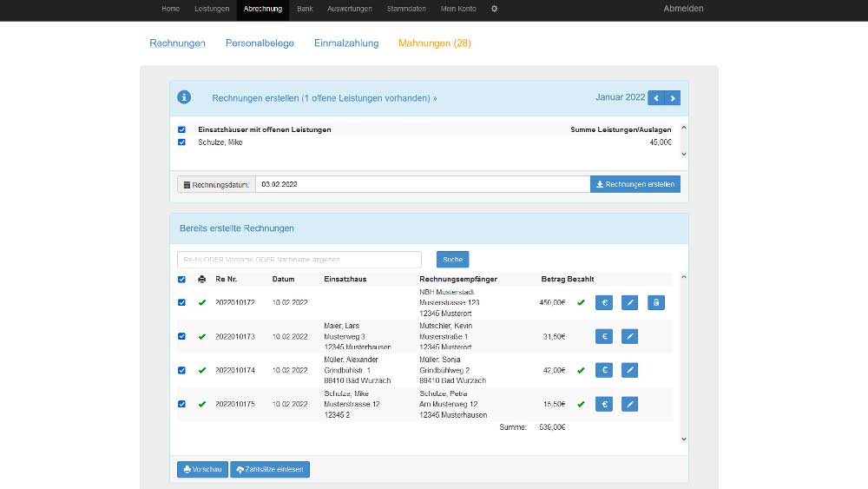Open the Leistungen menu
Image resolution: width=868 pixels, height=489 pixels.
212,9
